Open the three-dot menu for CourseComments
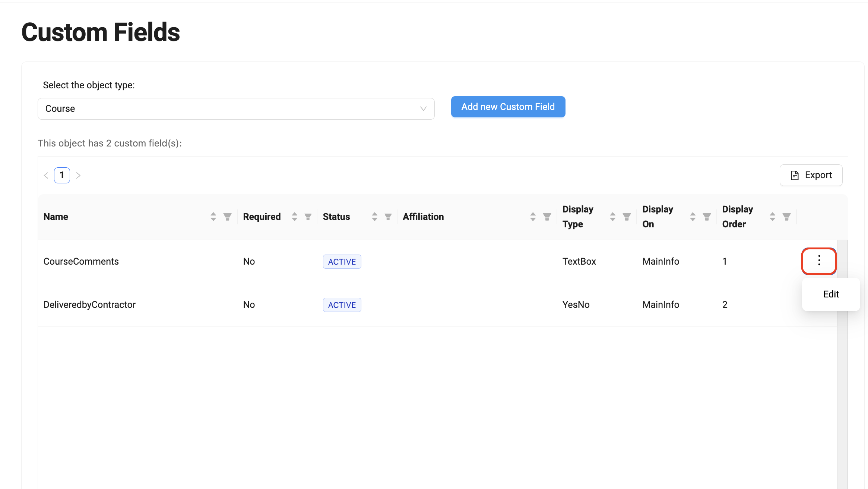This screenshot has height=489, width=868. [x=819, y=261]
